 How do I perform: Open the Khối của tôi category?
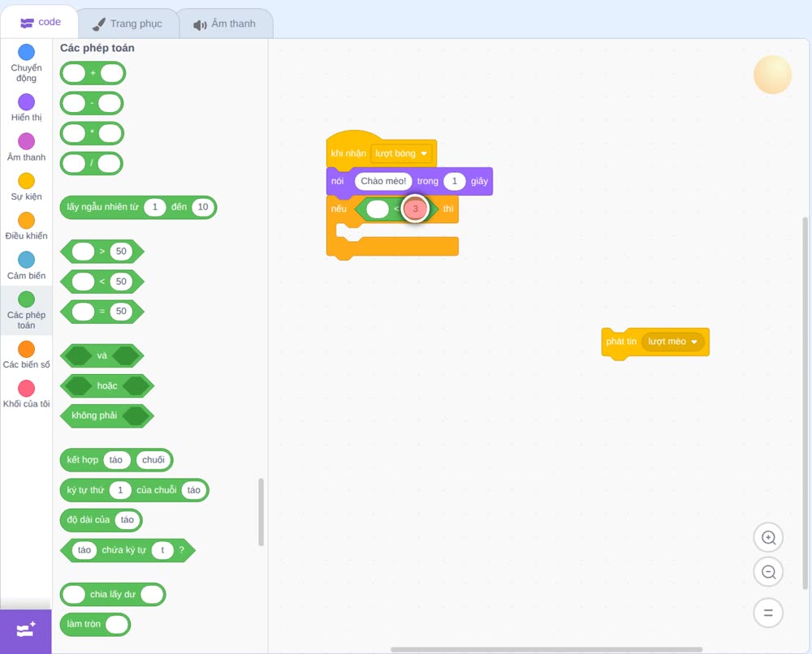[27, 394]
